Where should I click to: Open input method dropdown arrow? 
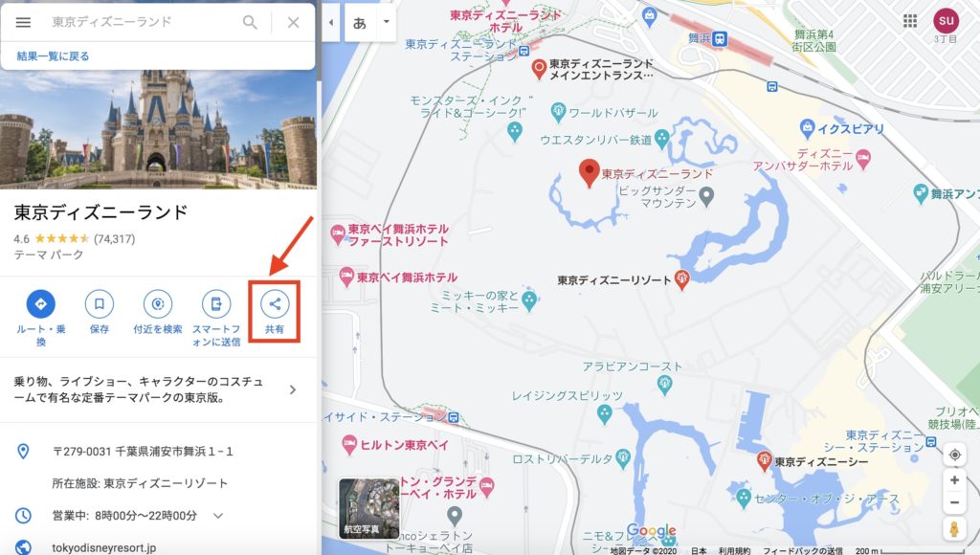[x=387, y=22]
